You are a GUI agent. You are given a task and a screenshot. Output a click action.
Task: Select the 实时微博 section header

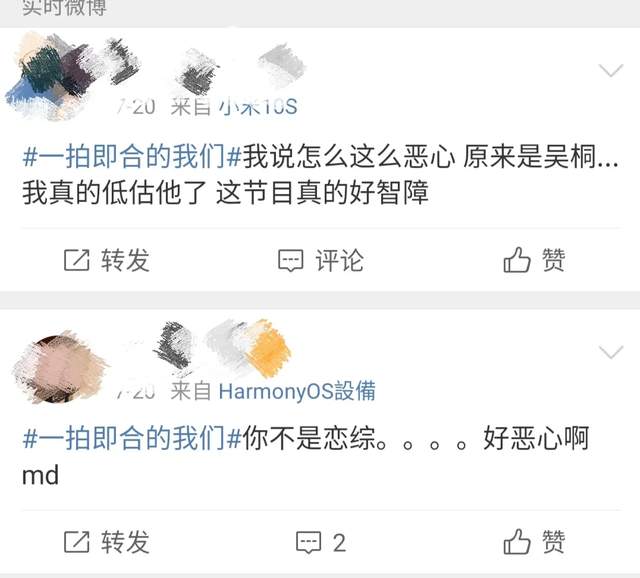click(x=64, y=7)
